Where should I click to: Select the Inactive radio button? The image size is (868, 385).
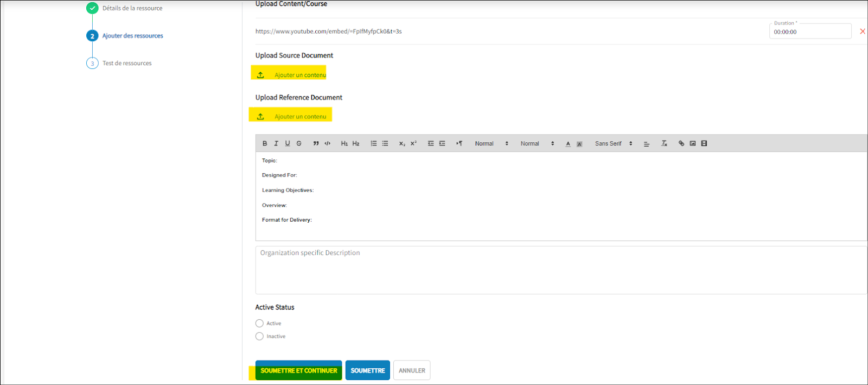pyautogui.click(x=259, y=337)
